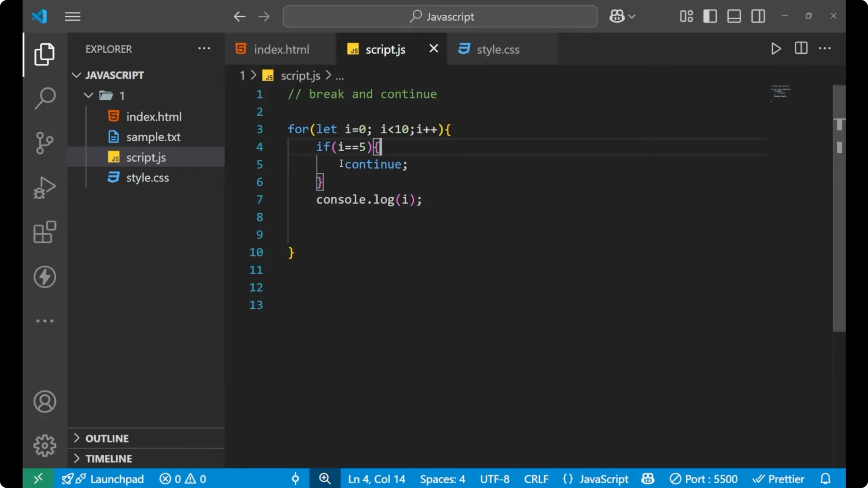
Task: Split the editor to the right
Action: click(x=801, y=48)
